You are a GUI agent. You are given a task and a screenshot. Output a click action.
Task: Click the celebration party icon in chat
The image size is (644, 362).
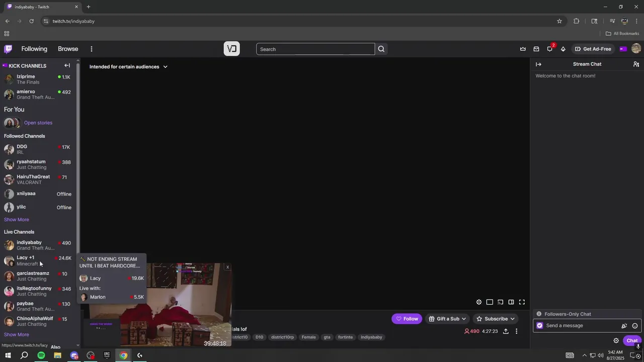click(x=624, y=326)
